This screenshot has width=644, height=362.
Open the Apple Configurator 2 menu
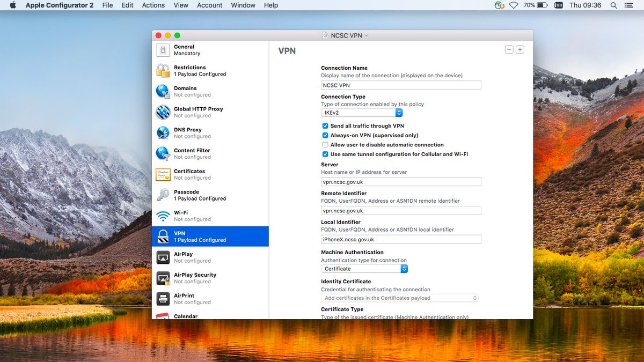(59, 5)
